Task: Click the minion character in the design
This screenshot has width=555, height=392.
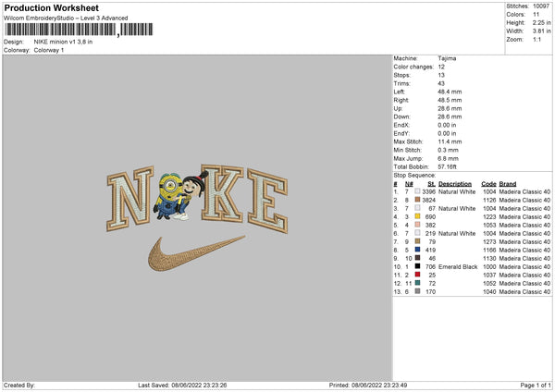Action: [168, 196]
